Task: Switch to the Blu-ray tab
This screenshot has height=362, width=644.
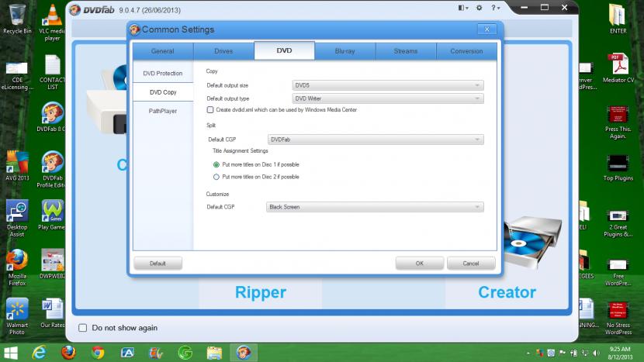Action: pyautogui.click(x=345, y=51)
